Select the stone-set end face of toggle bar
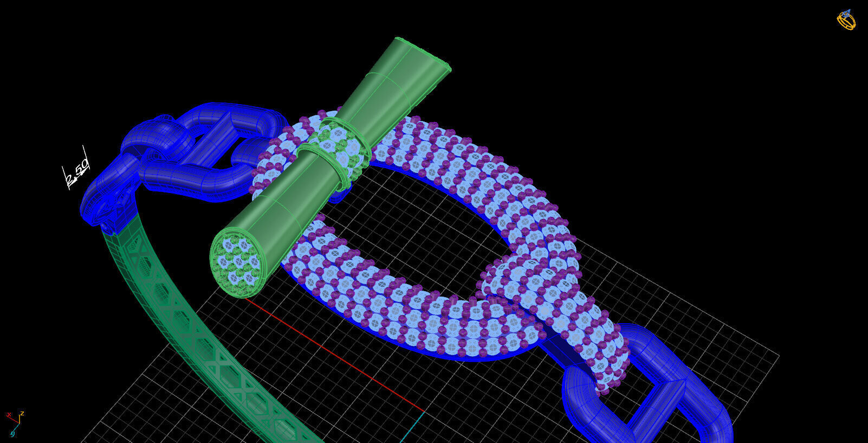Image resolution: width=868 pixels, height=443 pixels. coord(237,262)
